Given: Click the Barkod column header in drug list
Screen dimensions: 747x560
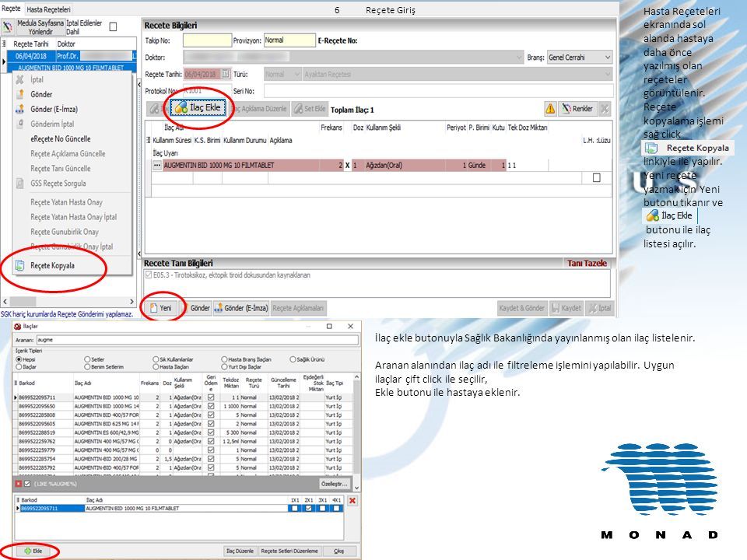Looking at the screenshot, I should pos(46,383).
